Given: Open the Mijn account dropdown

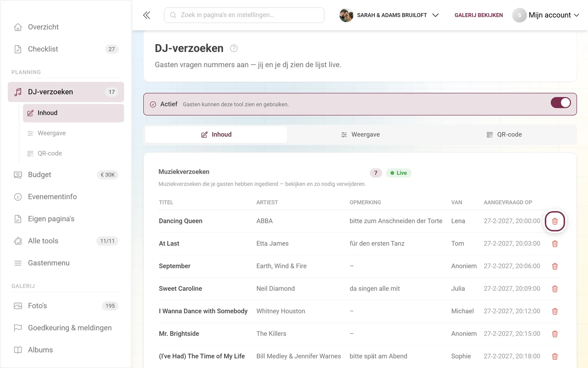Looking at the screenshot, I should [x=546, y=15].
